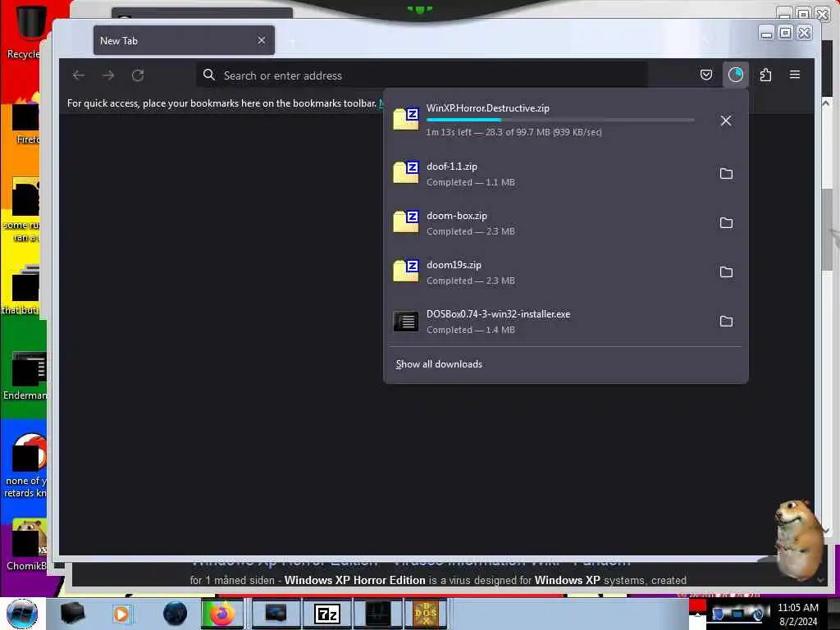Select the New Tab tab

coord(184,41)
